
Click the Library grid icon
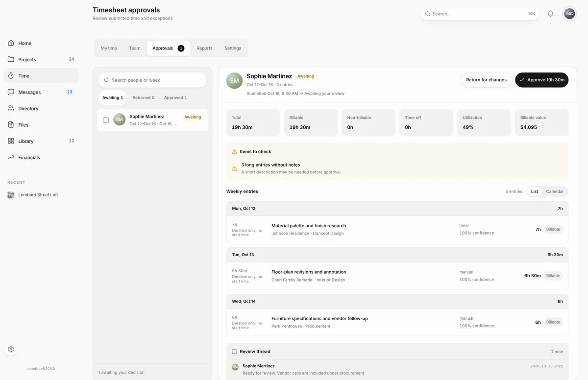[11, 141]
